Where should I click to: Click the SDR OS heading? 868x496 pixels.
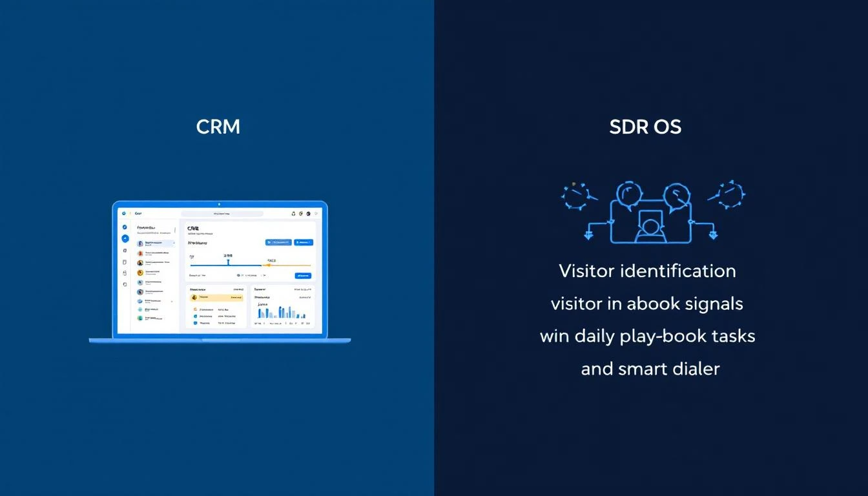tap(645, 127)
